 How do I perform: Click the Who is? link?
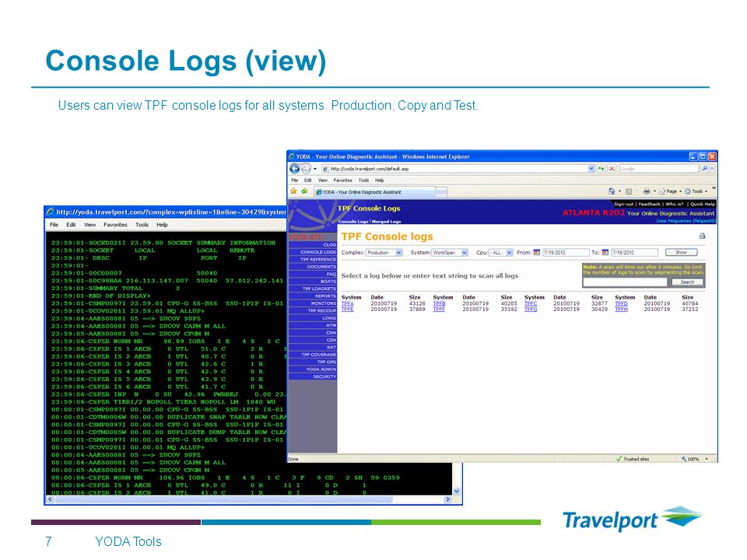(674, 204)
